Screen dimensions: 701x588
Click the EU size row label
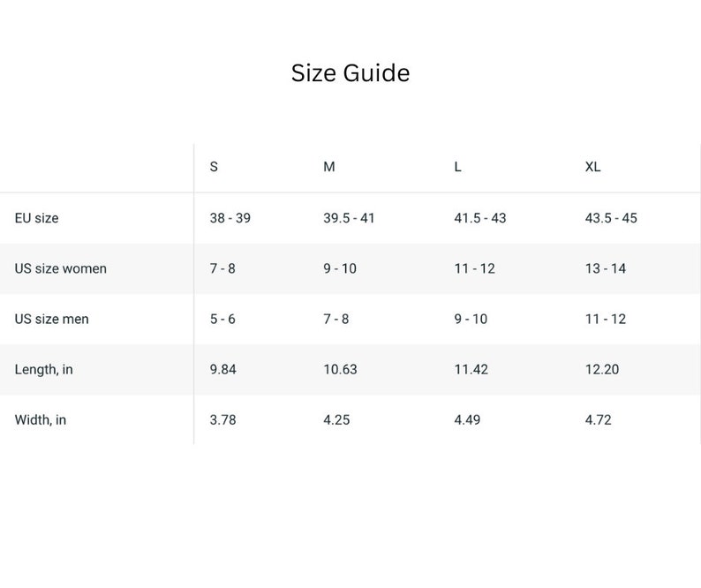pos(37,218)
